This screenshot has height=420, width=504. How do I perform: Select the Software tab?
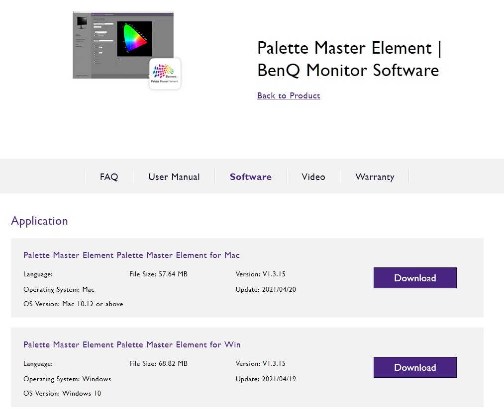coord(251,177)
